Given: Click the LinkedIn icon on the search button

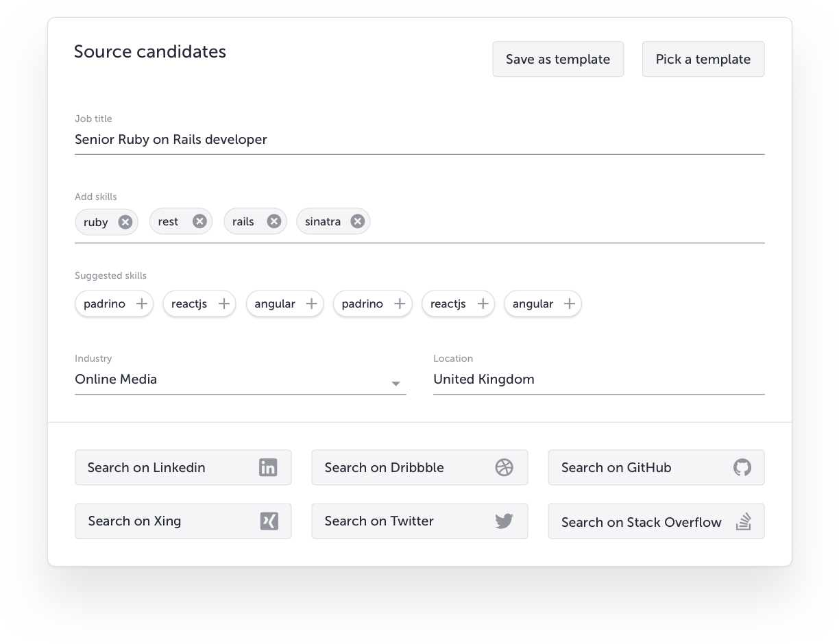Looking at the screenshot, I should pos(267,467).
